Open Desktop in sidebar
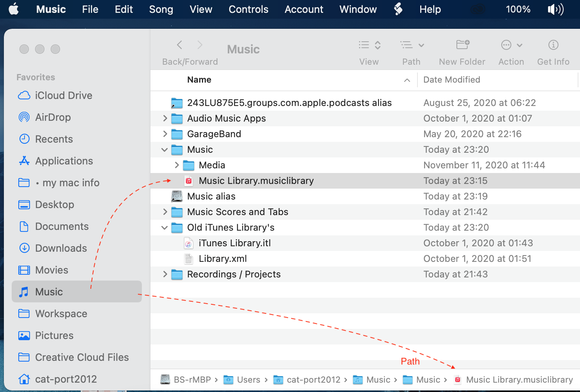This screenshot has height=392, width=580. [x=77, y=205]
